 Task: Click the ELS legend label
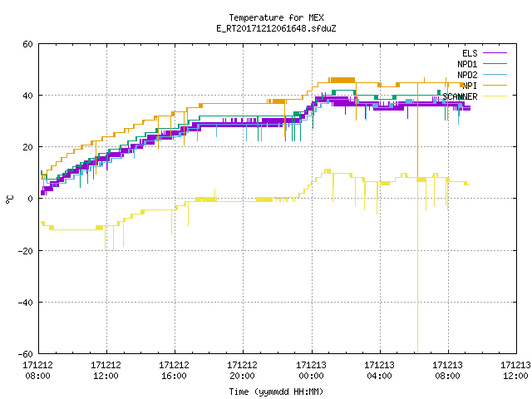(470, 53)
